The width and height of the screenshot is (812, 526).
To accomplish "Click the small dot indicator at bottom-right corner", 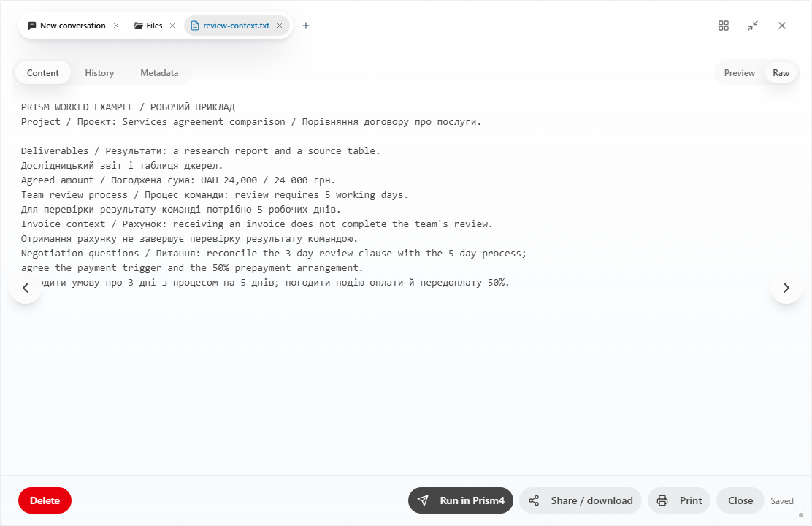I will tap(800, 514).
